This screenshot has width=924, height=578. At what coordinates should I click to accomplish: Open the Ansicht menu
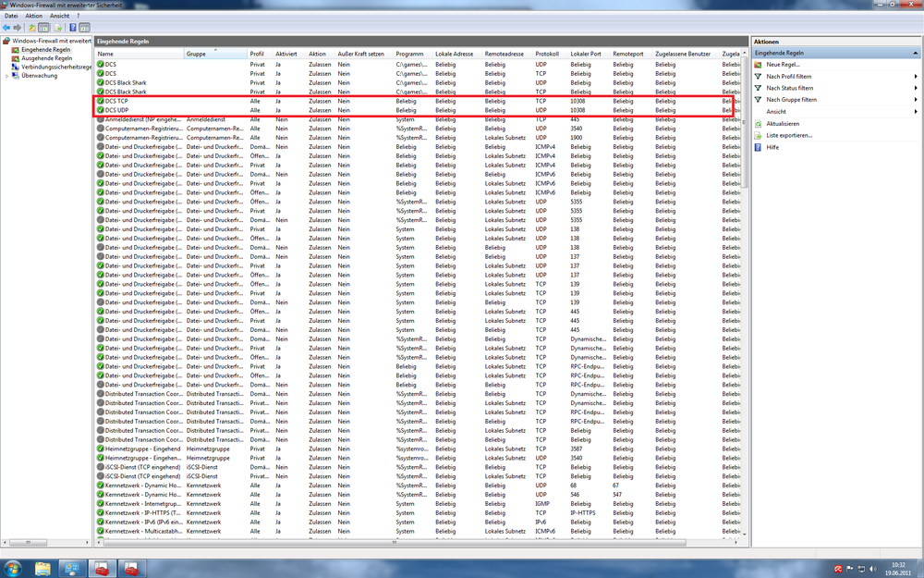(61, 15)
